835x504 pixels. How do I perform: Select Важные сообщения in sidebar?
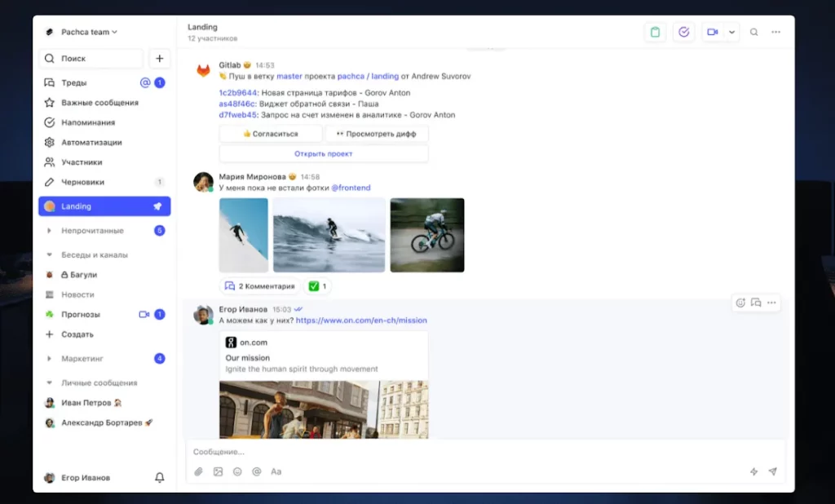pos(99,103)
